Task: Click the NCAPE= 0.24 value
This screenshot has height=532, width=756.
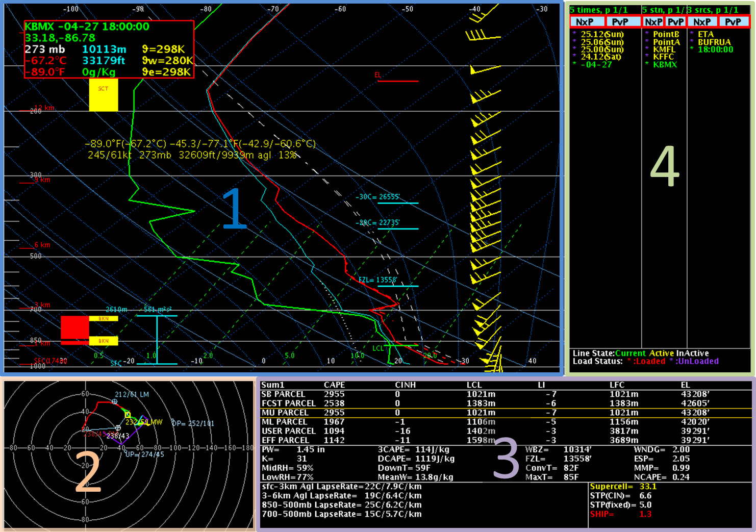Action: pyautogui.click(x=662, y=477)
